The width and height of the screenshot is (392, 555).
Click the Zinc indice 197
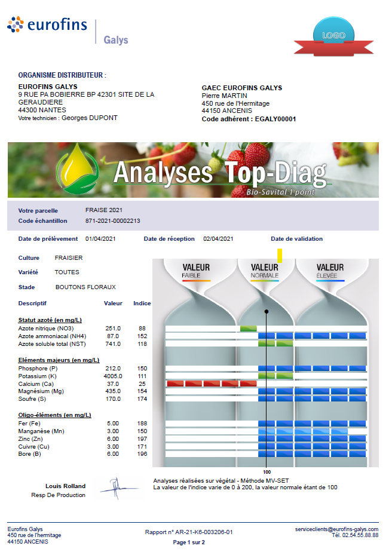click(x=142, y=439)
